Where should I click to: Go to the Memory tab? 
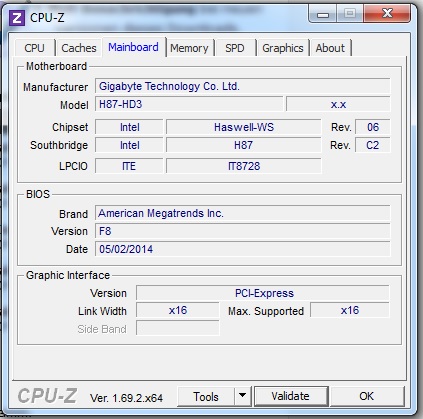(189, 48)
